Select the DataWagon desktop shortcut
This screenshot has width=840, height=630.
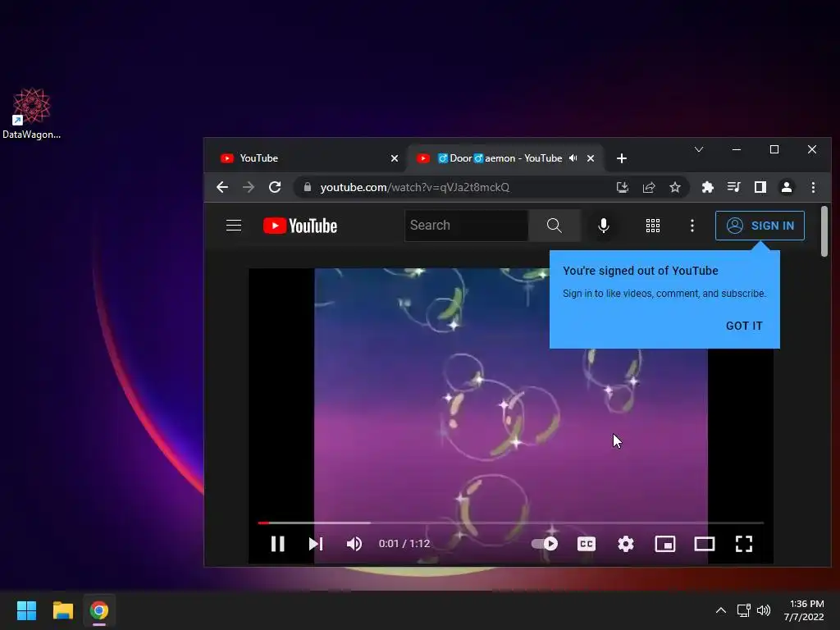tap(31, 113)
